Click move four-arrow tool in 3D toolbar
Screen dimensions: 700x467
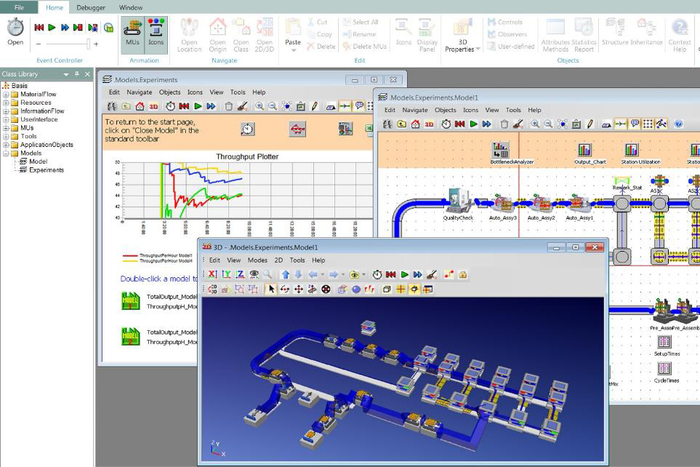click(298, 289)
